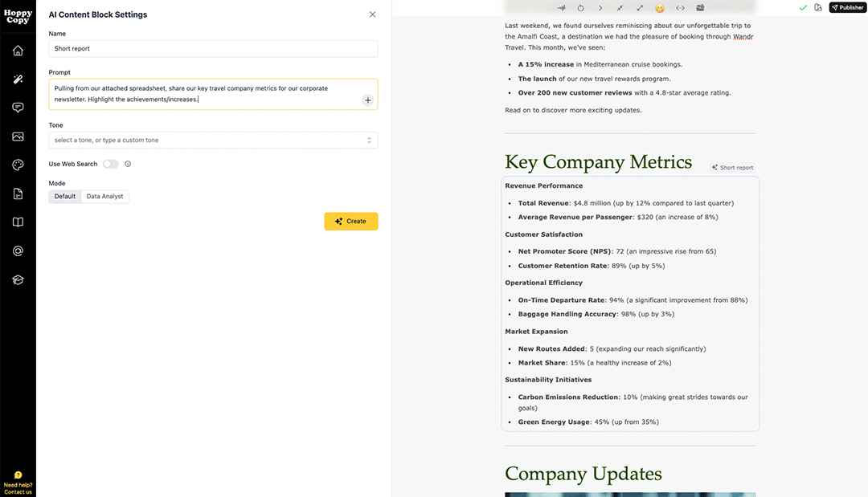This screenshot has height=497, width=868.
Task: Click the waveform icon in editor toolbar
Action: 561,8
